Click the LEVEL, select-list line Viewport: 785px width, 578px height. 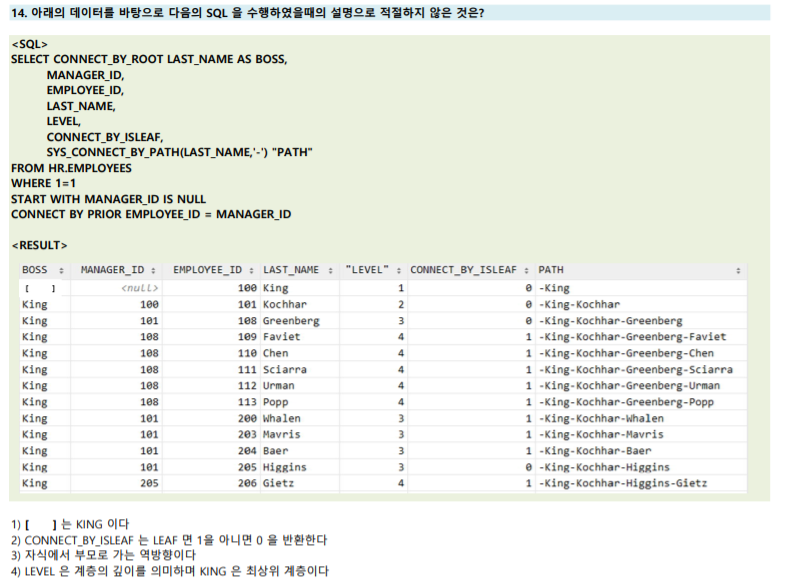64,122
